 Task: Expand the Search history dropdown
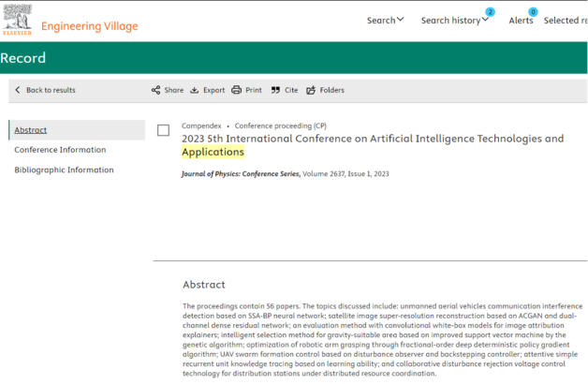(454, 21)
